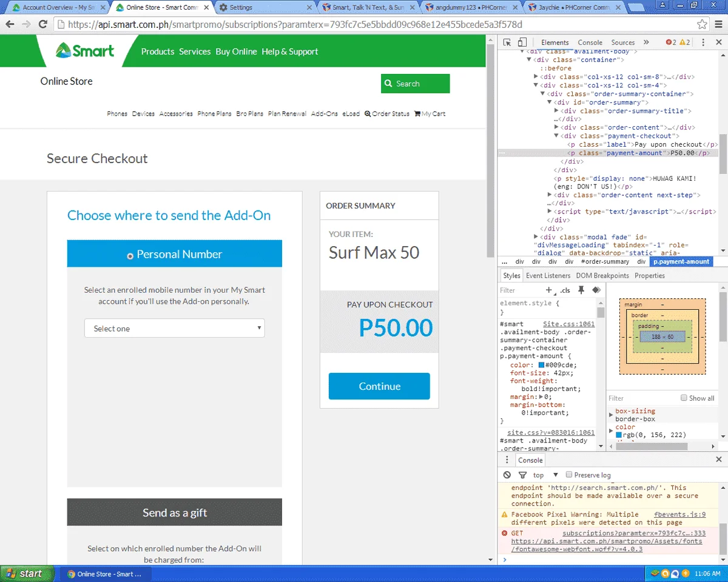Expand the script text/javascript node
Screen dimensions: 728x582
(x=550, y=212)
